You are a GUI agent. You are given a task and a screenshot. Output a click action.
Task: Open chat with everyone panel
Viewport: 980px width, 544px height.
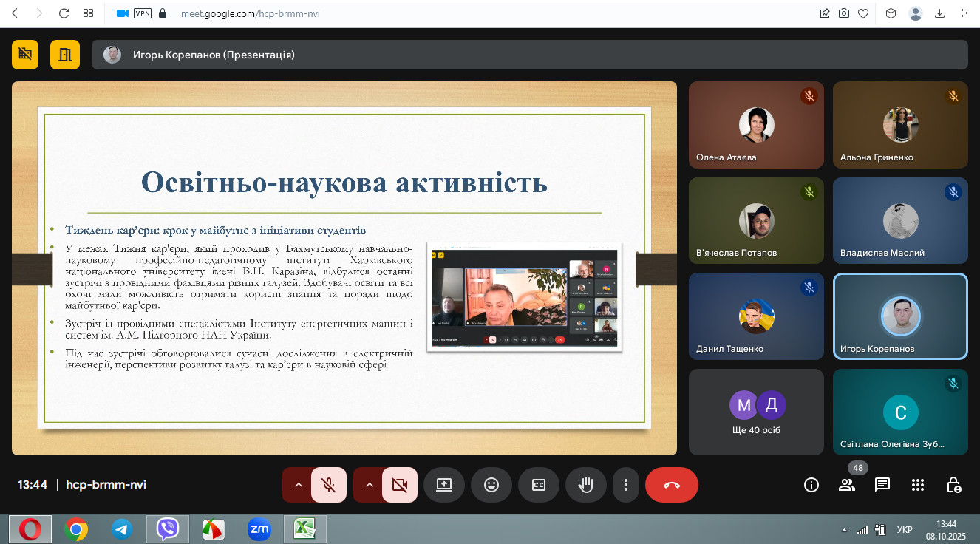click(882, 485)
